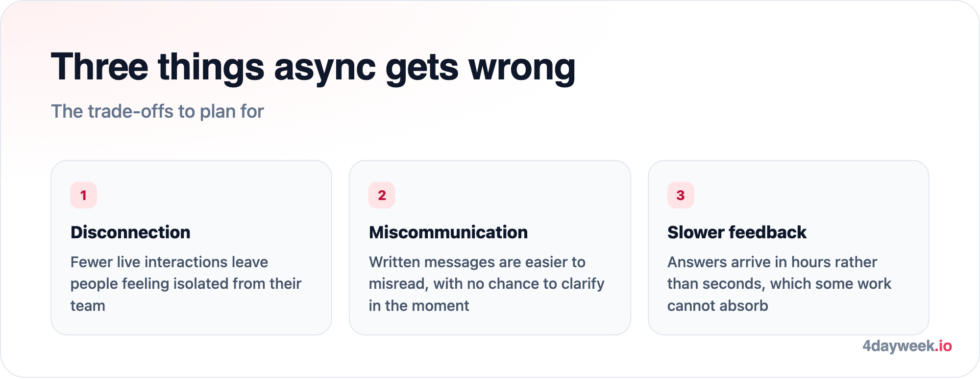Open the 4dayweek.io logo link
Screen dimensions: 980x379
[x=907, y=346]
